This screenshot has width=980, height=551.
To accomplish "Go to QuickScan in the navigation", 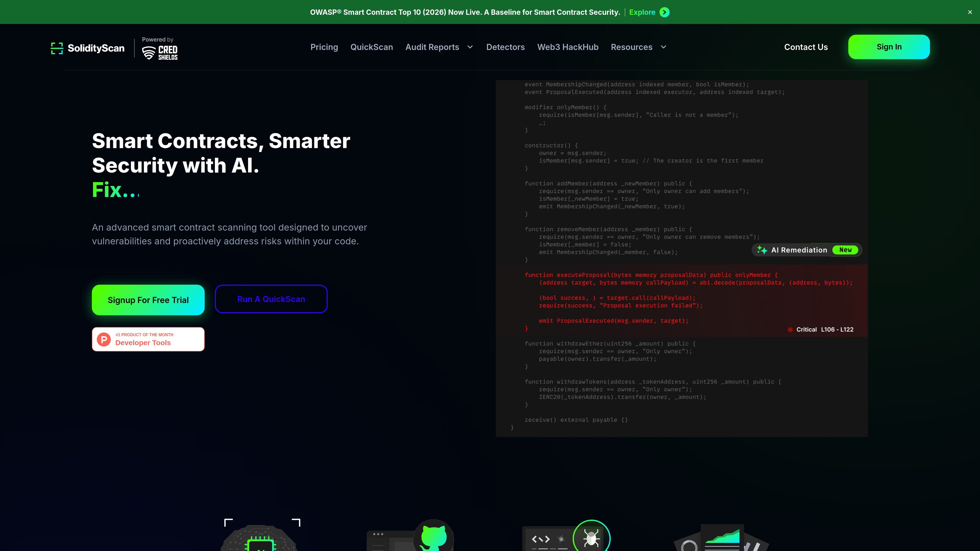I will pyautogui.click(x=372, y=47).
